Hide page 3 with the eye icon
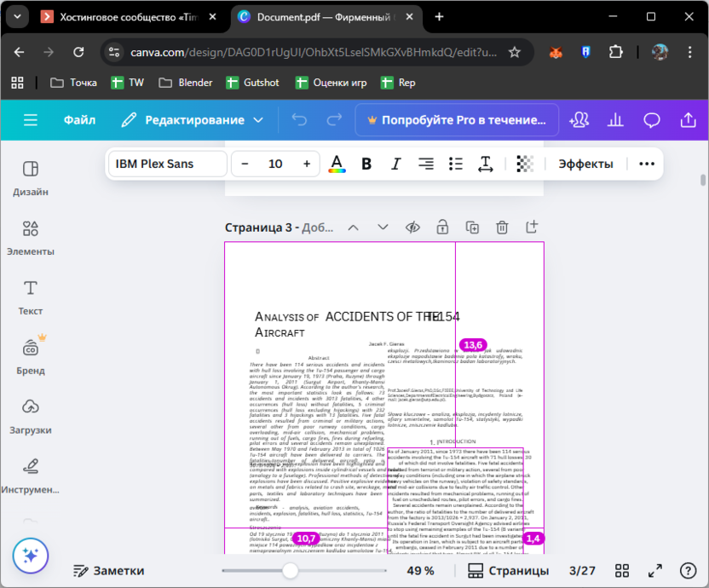Image resolution: width=709 pixels, height=588 pixels. coord(412,227)
